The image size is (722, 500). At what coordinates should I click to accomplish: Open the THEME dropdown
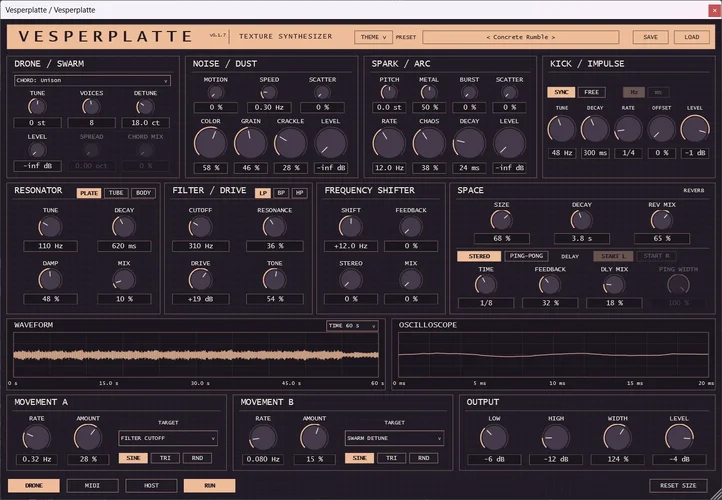tap(373, 37)
